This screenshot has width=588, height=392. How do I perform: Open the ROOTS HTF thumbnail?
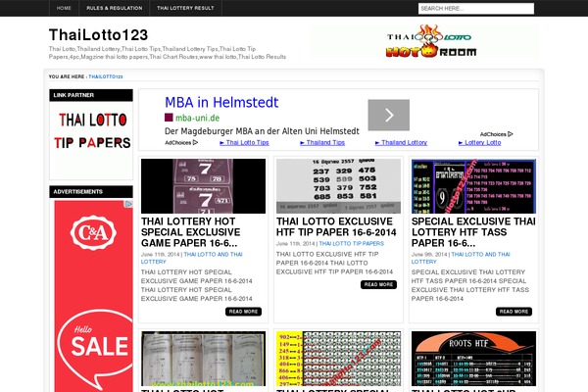click(473, 359)
